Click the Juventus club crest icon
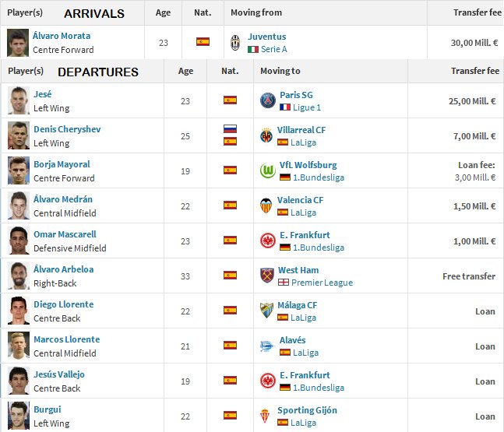 [x=235, y=43]
